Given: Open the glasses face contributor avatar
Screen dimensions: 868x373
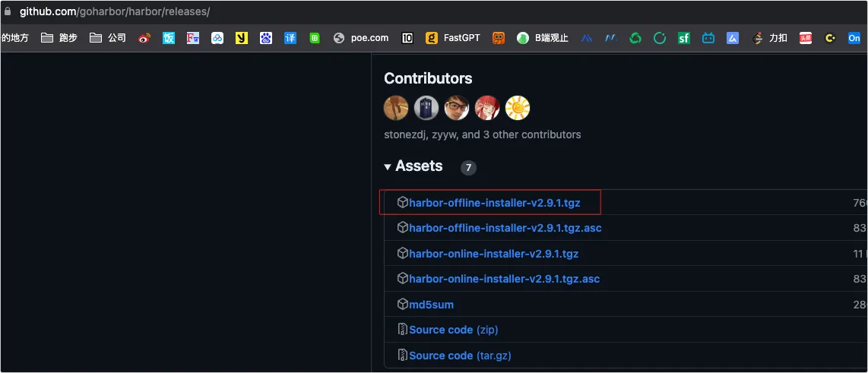Looking at the screenshot, I should point(457,108).
